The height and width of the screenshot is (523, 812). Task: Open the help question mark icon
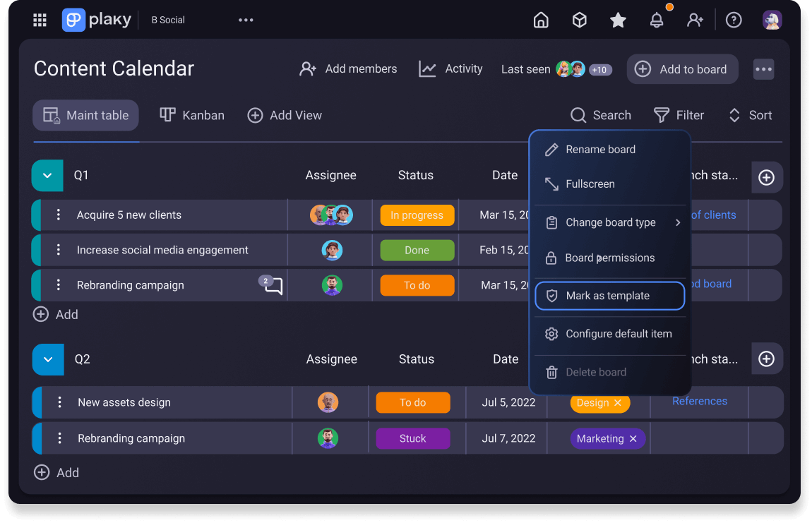734,20
